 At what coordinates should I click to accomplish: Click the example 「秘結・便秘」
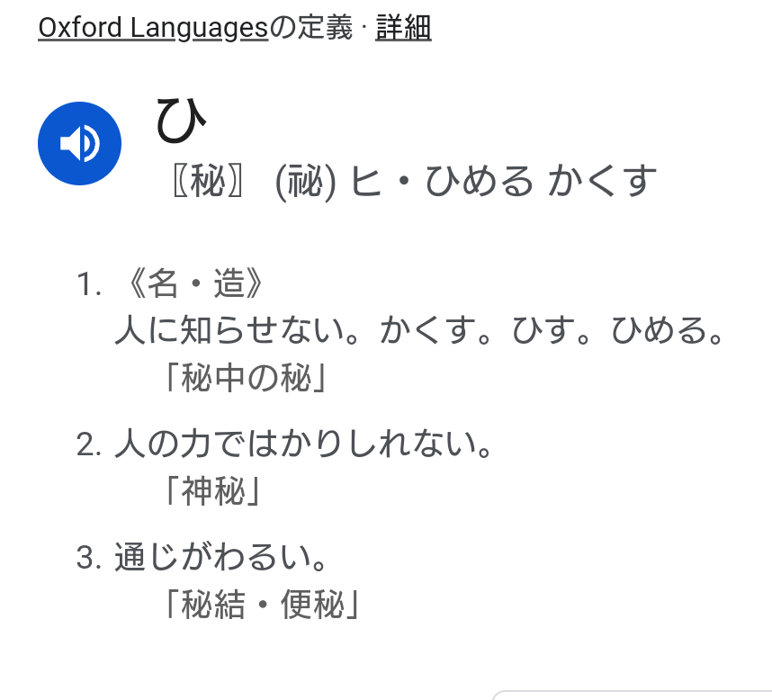[263, 605]
